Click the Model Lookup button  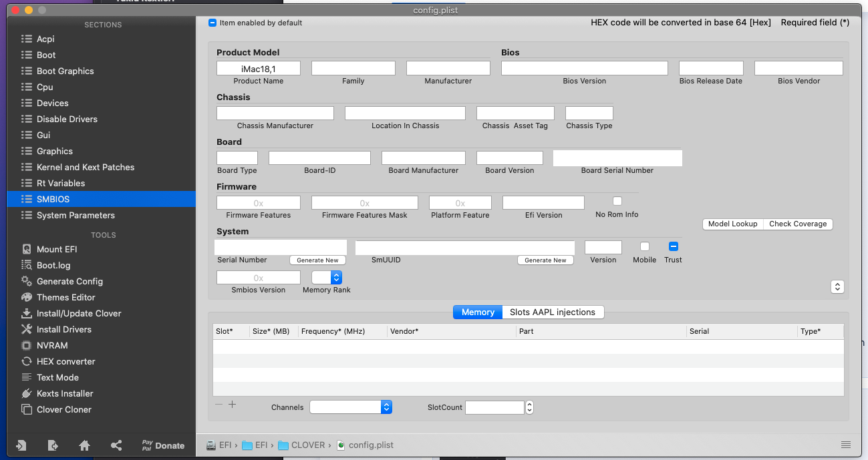coord(732,224)
